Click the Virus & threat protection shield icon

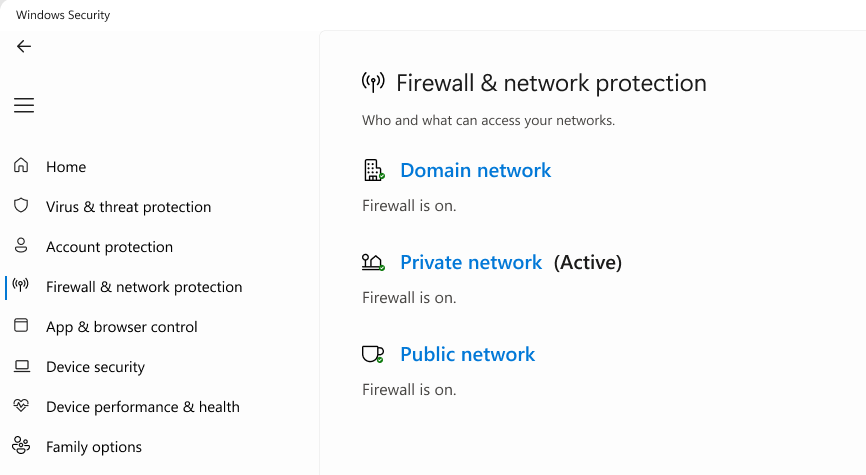point(21,206)
